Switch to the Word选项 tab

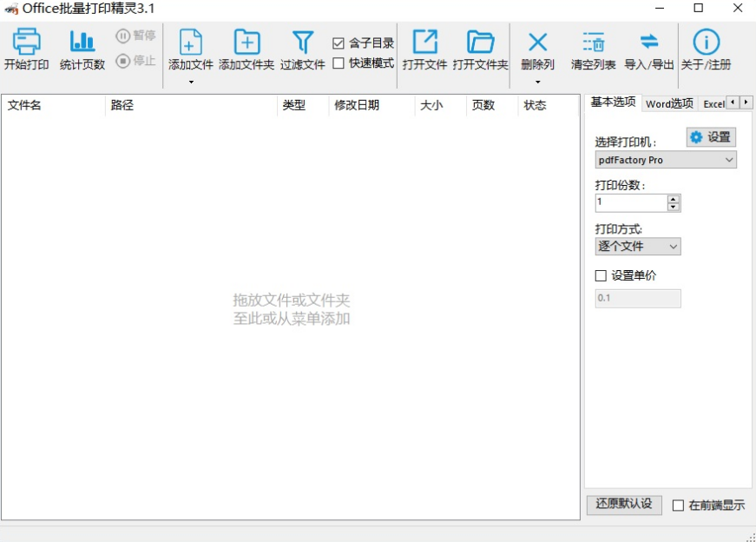point(669,103)
